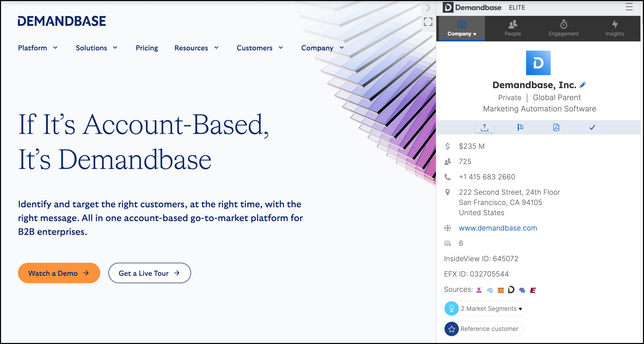Click Marketing Automation Software industry text
644x344 pixels.
coord(539,109)
